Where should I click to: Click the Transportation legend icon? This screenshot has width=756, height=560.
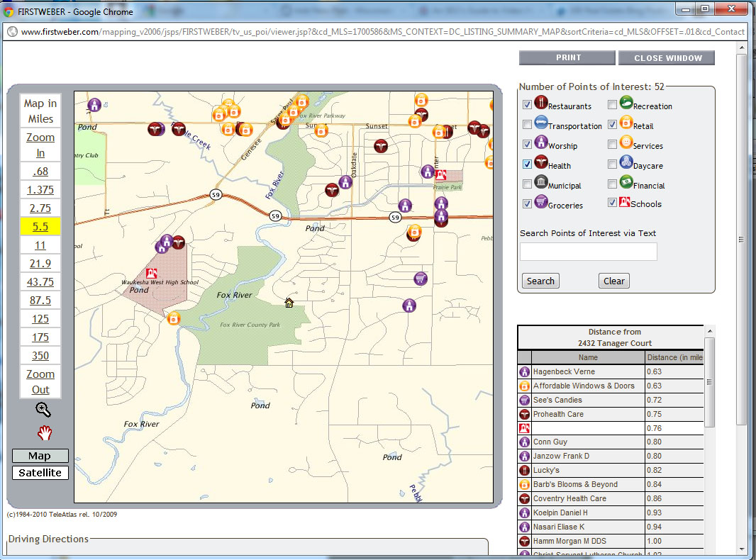[x=541, y=122]
